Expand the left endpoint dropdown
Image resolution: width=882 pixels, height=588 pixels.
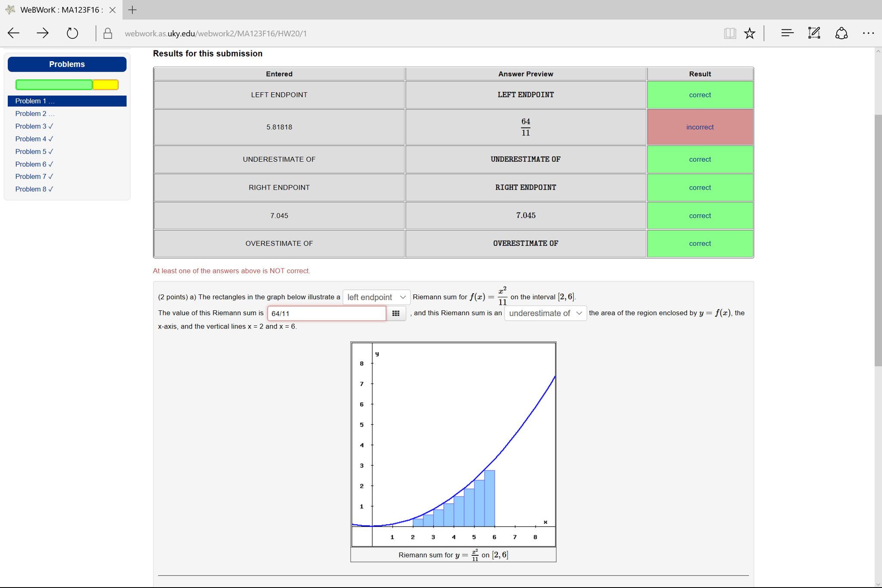[x=376, y=297]
